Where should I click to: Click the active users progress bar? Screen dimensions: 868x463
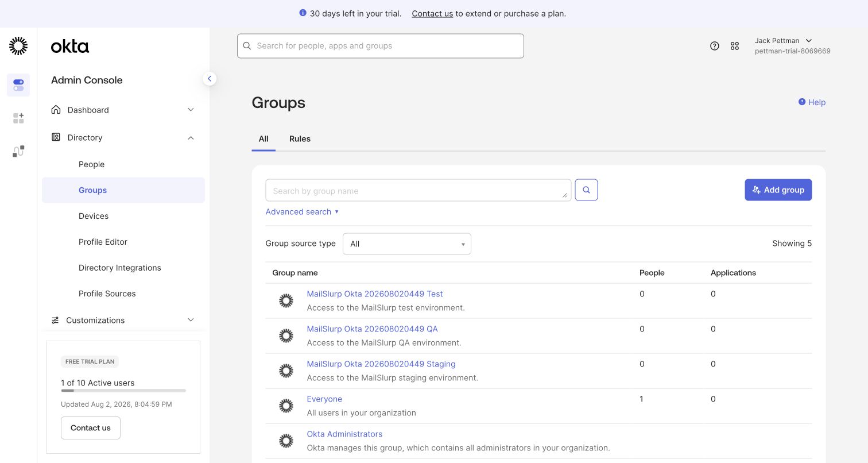coord(123,391)
